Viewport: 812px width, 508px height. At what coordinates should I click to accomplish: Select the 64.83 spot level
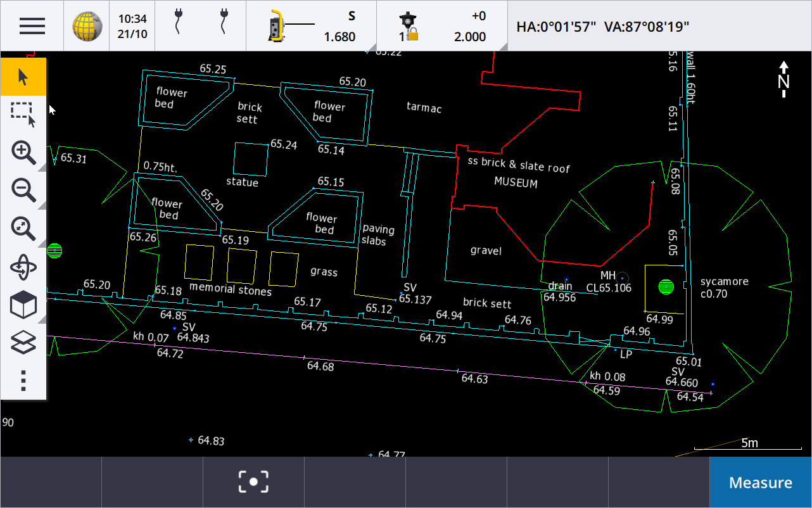tap(211, 440)
